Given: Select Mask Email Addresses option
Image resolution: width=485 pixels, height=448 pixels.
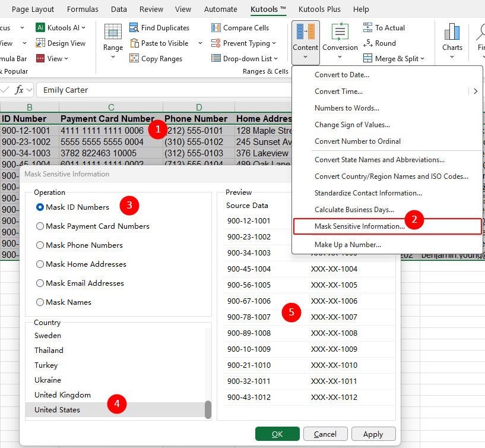Looking at the screenshot, I should [x=40, y=283].
